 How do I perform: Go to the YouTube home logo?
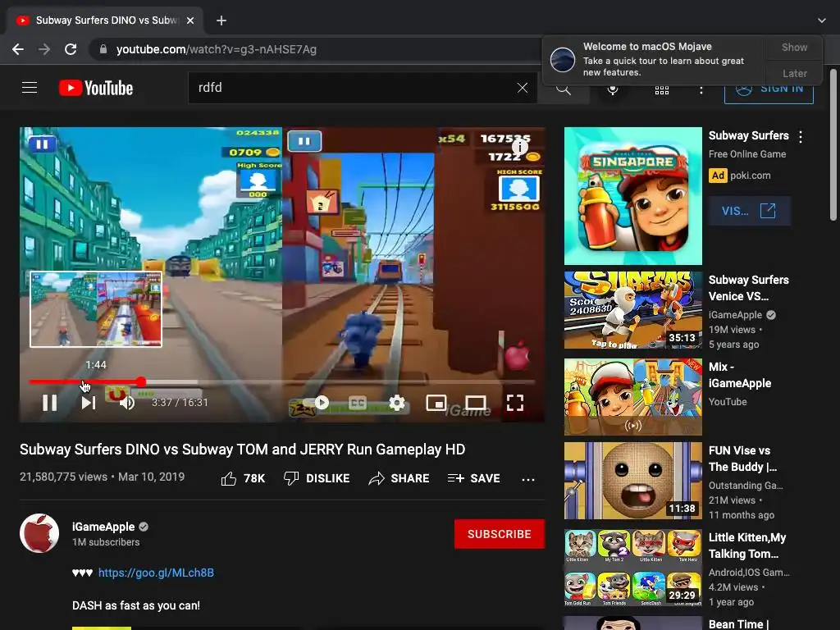(96, 88)
